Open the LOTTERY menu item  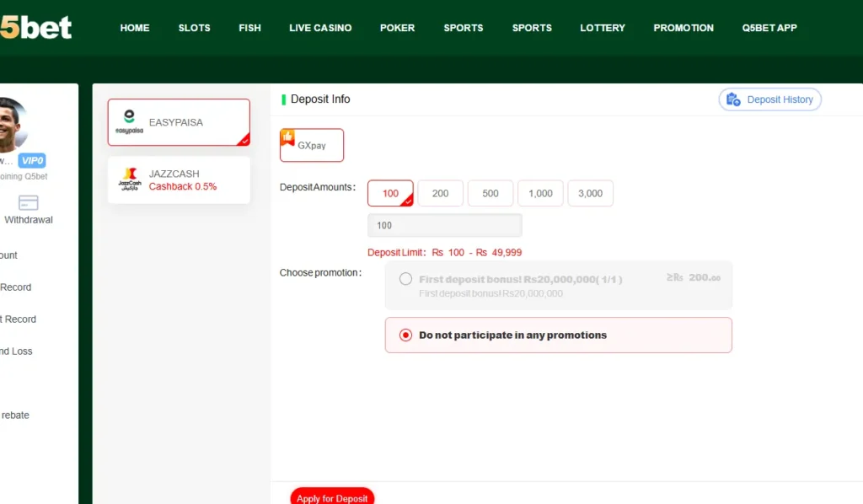click(x=603, y=28)
